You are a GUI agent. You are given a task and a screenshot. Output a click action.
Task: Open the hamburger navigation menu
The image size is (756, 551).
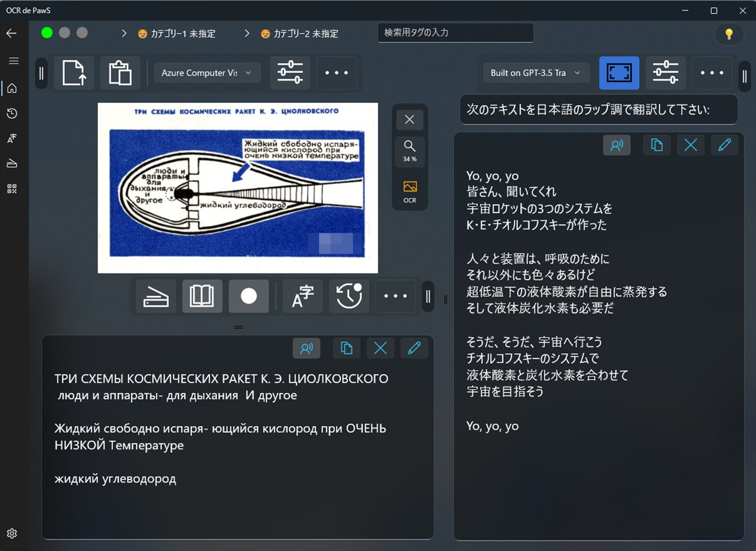[x=14, y=61]
